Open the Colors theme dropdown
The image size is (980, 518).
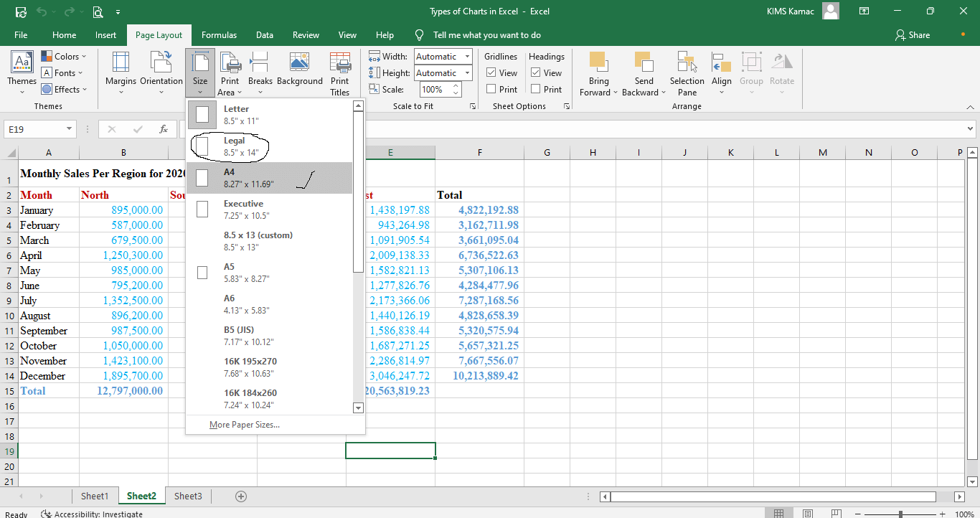pyautogui.click(x=64, y=56)
